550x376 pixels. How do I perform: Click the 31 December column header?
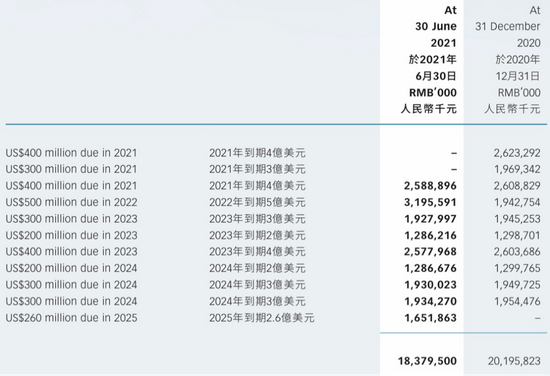[508, 26]
